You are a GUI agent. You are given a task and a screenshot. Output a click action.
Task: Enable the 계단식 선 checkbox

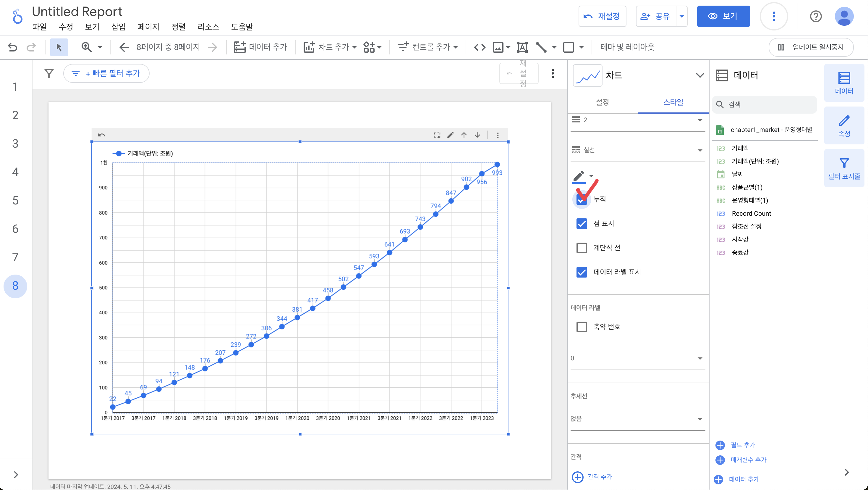(582, 248)
